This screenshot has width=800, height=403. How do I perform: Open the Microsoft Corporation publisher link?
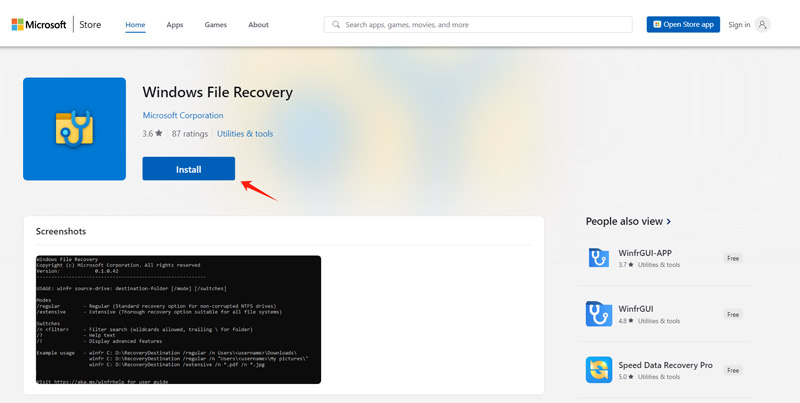[183, 115]
